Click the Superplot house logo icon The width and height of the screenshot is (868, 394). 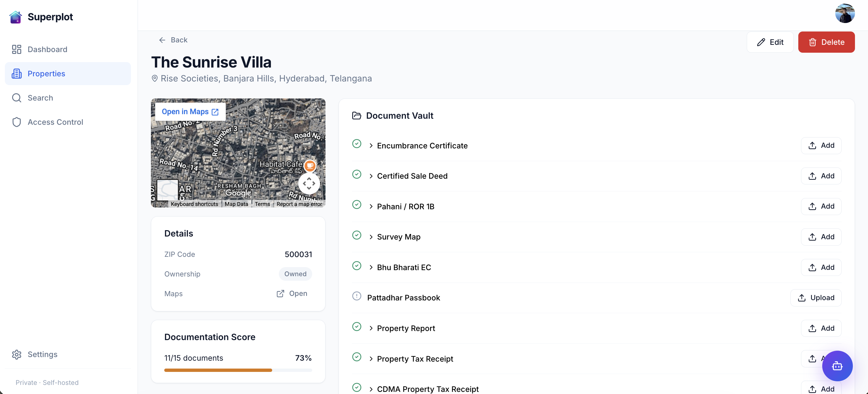click(x=15, y=17)
